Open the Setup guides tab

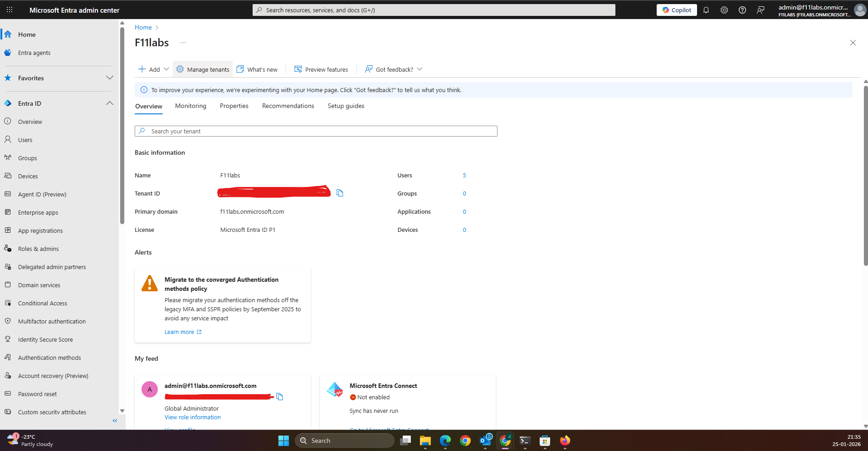(x=346, y=106)
